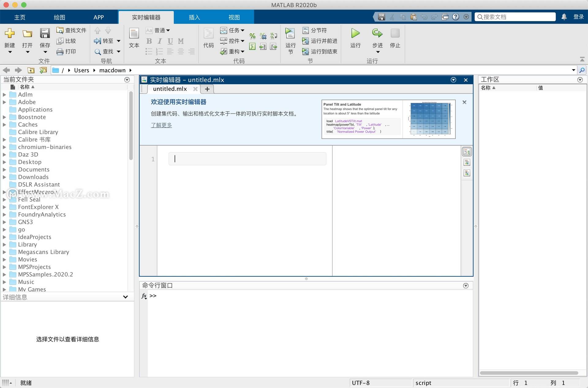
Task: Click the Search Documentation (搜索文档) field
Action: pyautogui.click(x=515, y=17)
